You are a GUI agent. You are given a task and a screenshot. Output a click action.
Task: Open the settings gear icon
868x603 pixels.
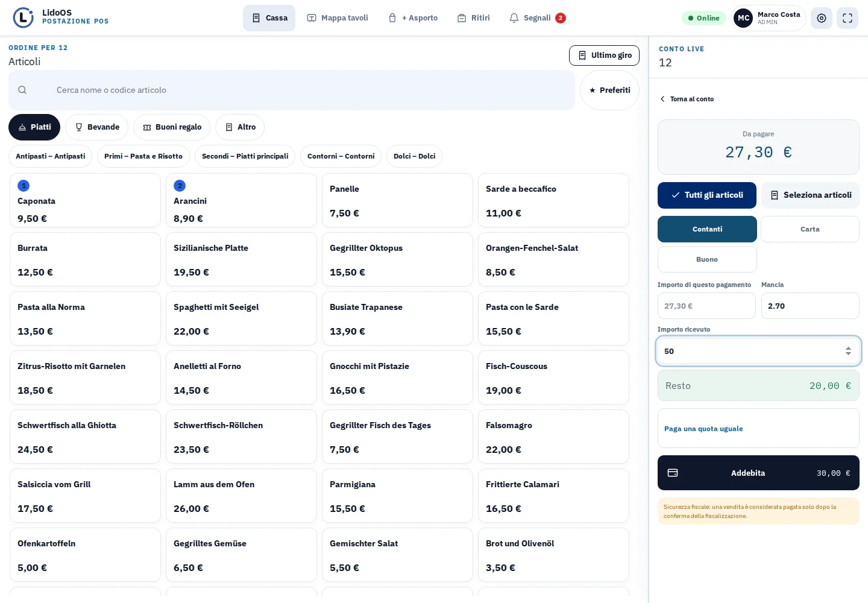tap(822, 18)
